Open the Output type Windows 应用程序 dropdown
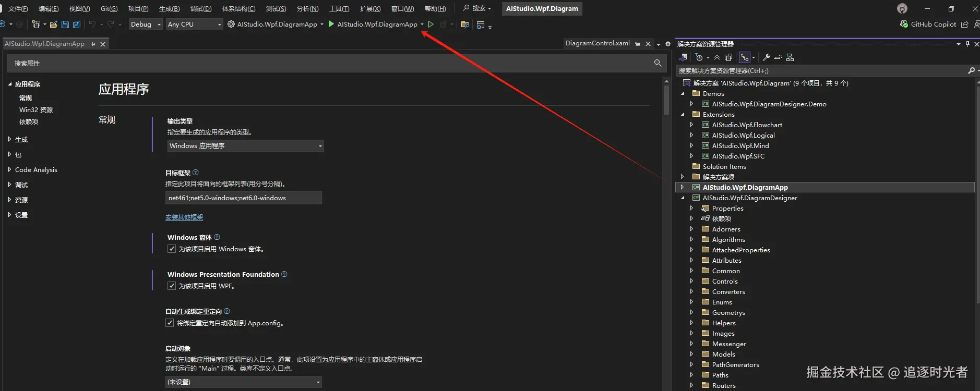The height and width of the screenshot is (391, 980). pyautogui.click(x=246, y=146)
